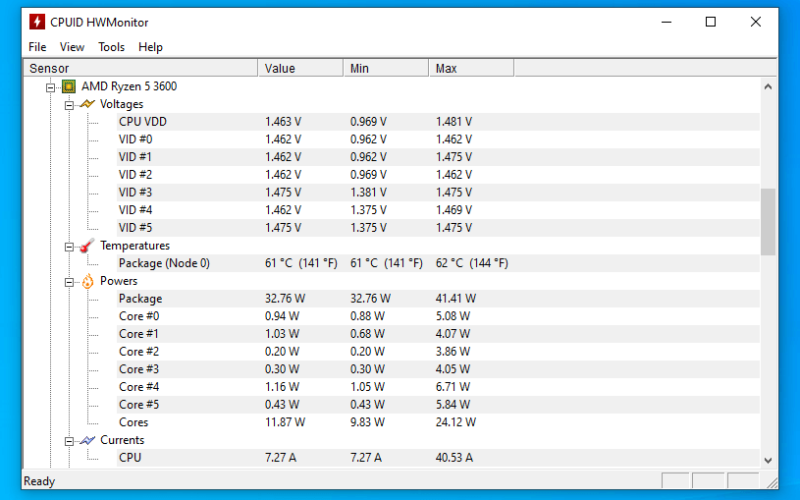Click the Package max power 41.41 W
Viewport: 800px width, 500px height.
pyautogui.click(x=456, y=298)
